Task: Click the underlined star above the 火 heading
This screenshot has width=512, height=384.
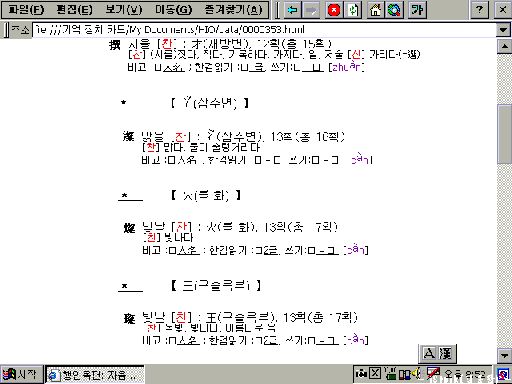Action: [x=130, y=196]
